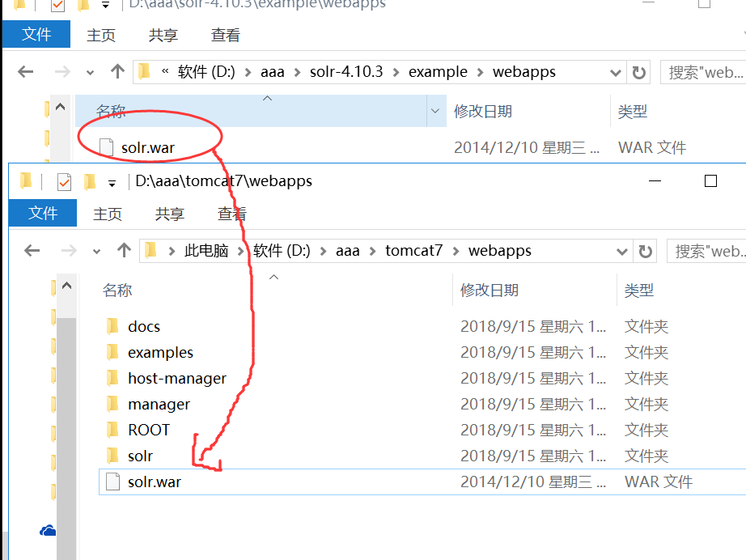The image size is (746, 560).
Task: Expand address history dropdown in solr window
Action: [x=616, y=73]
